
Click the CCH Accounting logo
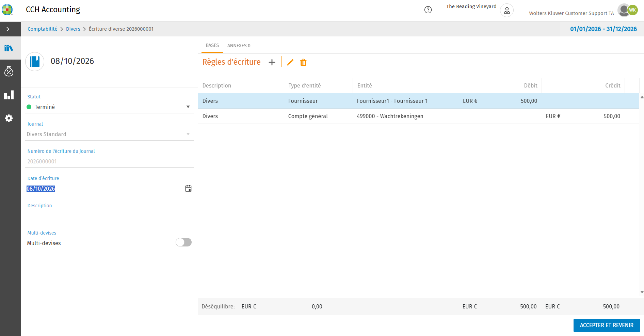(7, 10)
